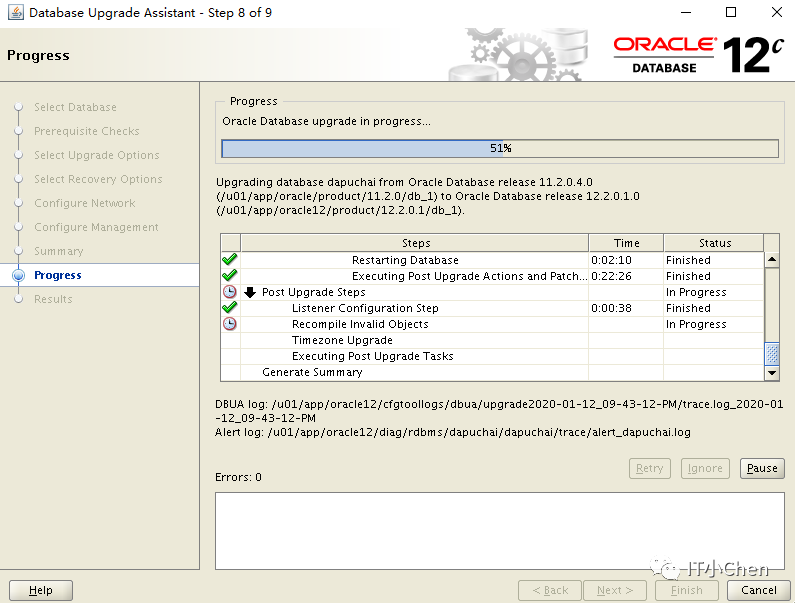Click the Steps column header
The width and height of the screenshot is (795, 603).
pos(415,243)
